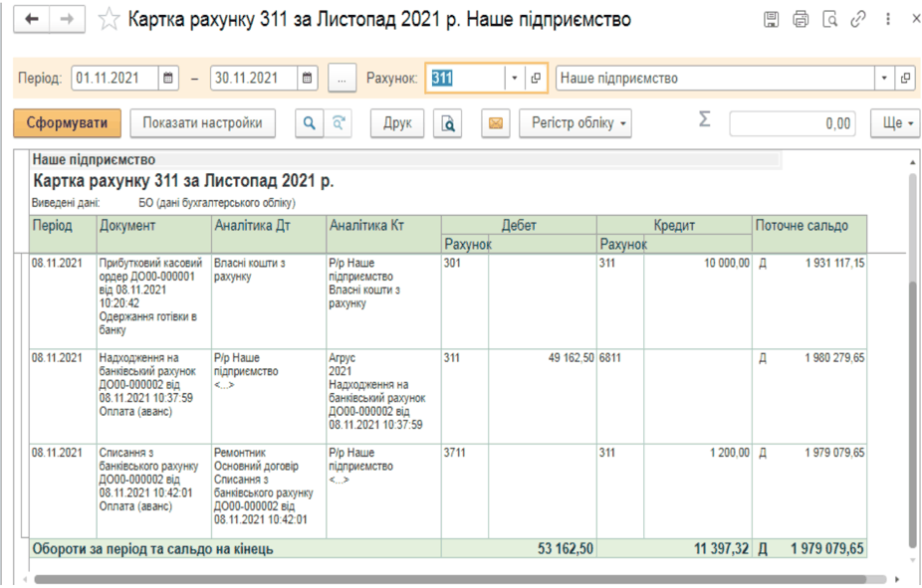This screenshot has height=588, width=922.
Task: Select the Аналітика Кт column header
Action: click(383, 235)
